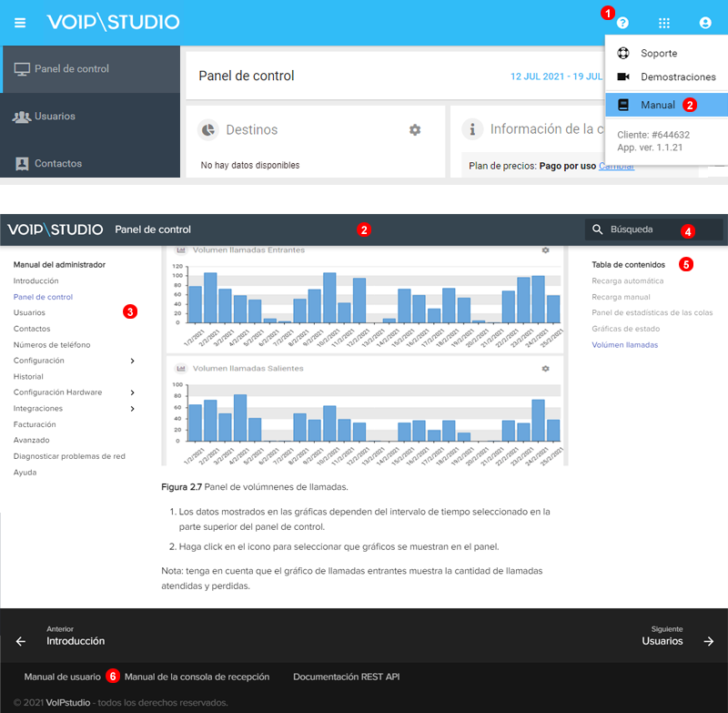The width and height of the screenshot is (728, 713).
Task: Click the Soporte lifebuoy icon
Action: tap(623, 53)
